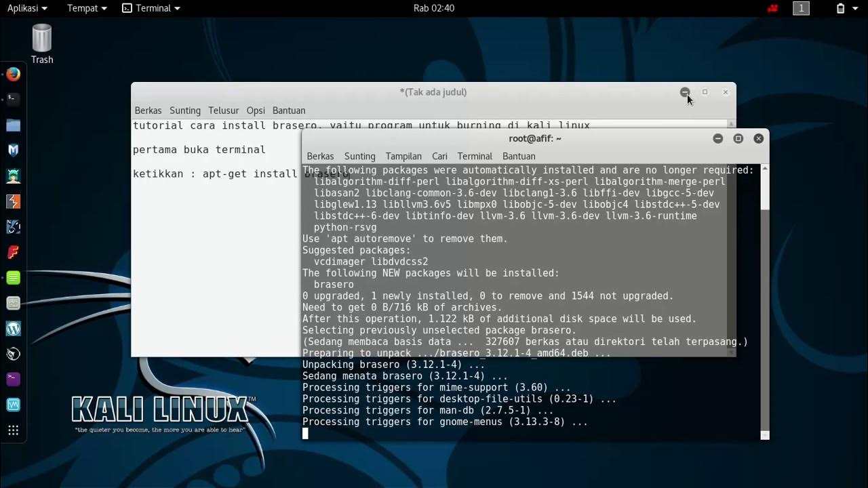Launch Metasploit from the dock

14,150
